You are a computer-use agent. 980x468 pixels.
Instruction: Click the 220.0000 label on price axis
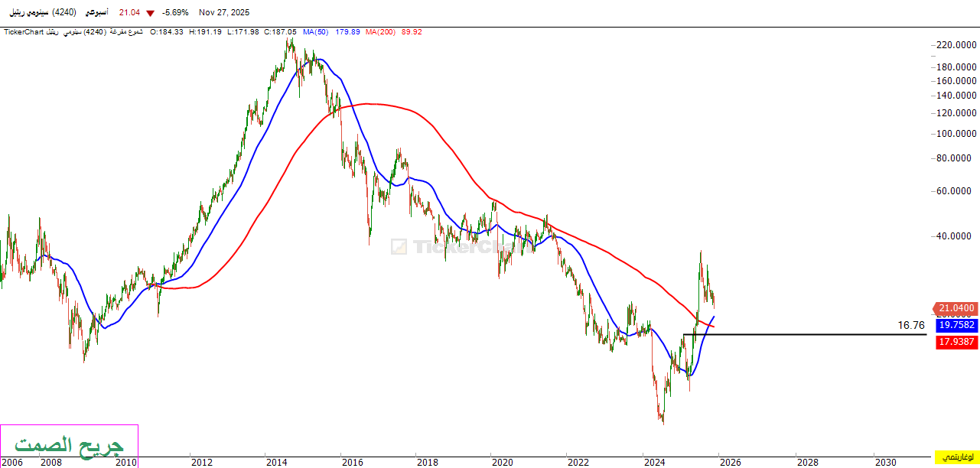point(956,45)
